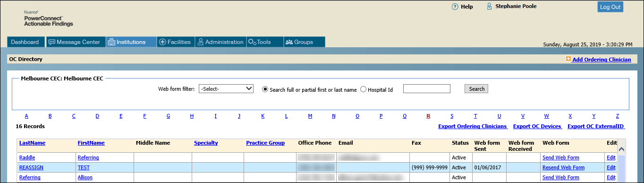Open the Dashboard tab
The width and height of the screenshot is (644, 183).
(25, 42)
